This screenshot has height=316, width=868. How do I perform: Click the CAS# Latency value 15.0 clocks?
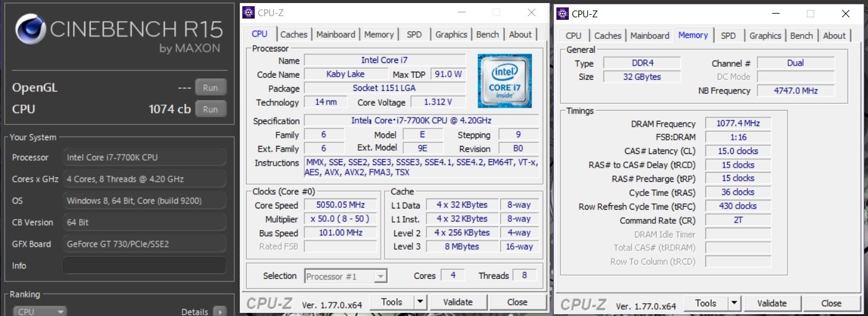pyautogui.click(x=738, y=151)
